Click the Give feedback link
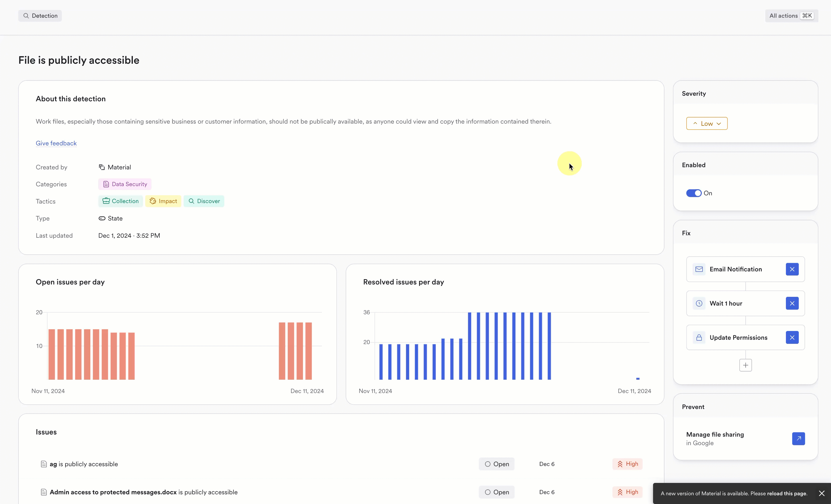This screenshot has width=831, height=504. click(56, 143)
